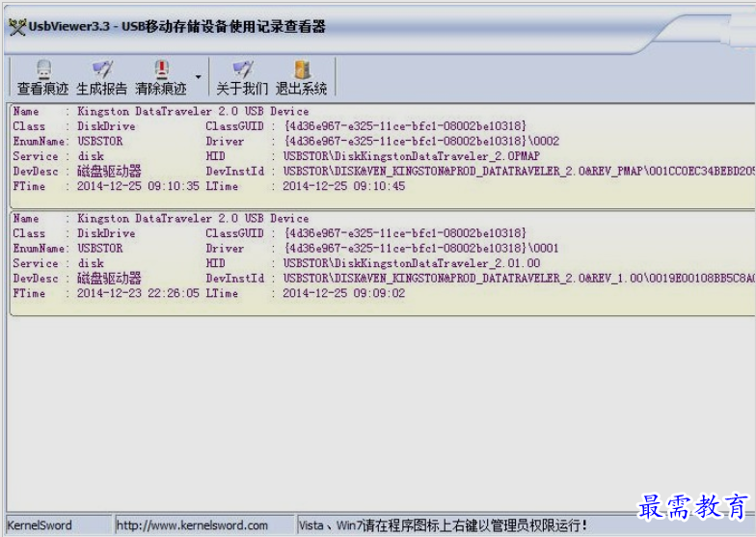The image size is (756, 537).
Task: Select the device record with FTime 2014-12-23 22:26:05
Action: tap(382, 262)
